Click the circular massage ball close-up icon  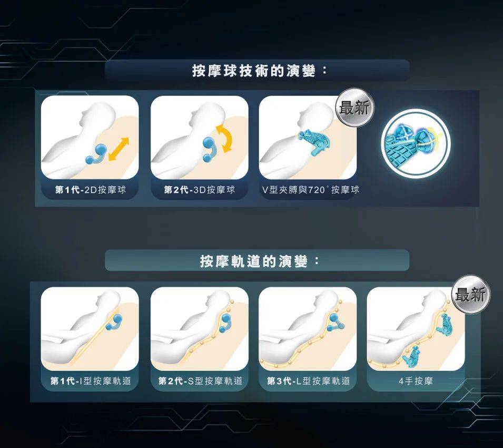tap(416, 143)
